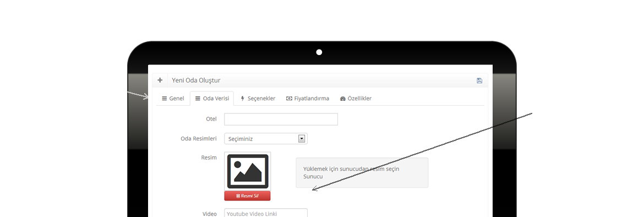Select the room image placeholder thumbnail

pyautogui.click(x=248, y=171)
